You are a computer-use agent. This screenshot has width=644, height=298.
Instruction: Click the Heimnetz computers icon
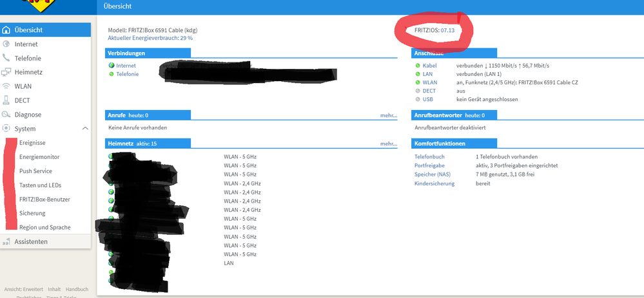coord(6,72)
